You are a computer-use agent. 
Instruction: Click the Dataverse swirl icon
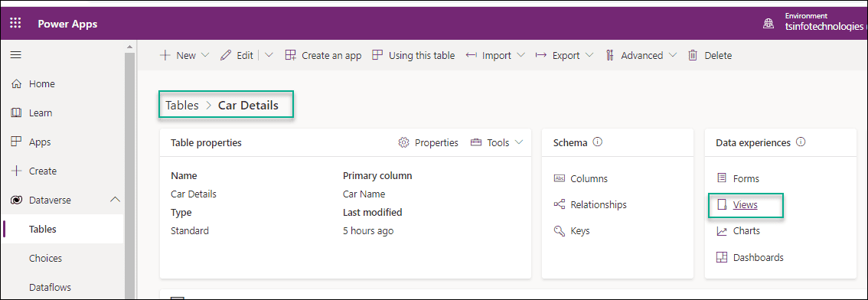point(16,200)
